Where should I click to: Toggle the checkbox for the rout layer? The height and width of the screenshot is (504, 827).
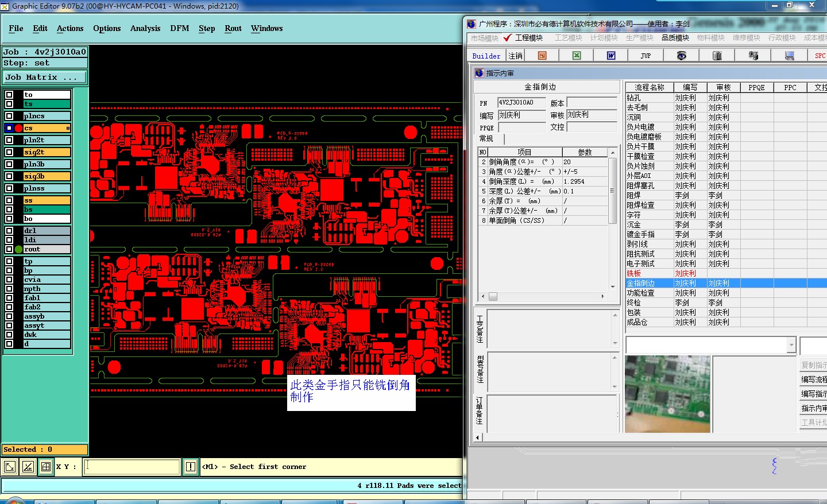pos(9,249)
